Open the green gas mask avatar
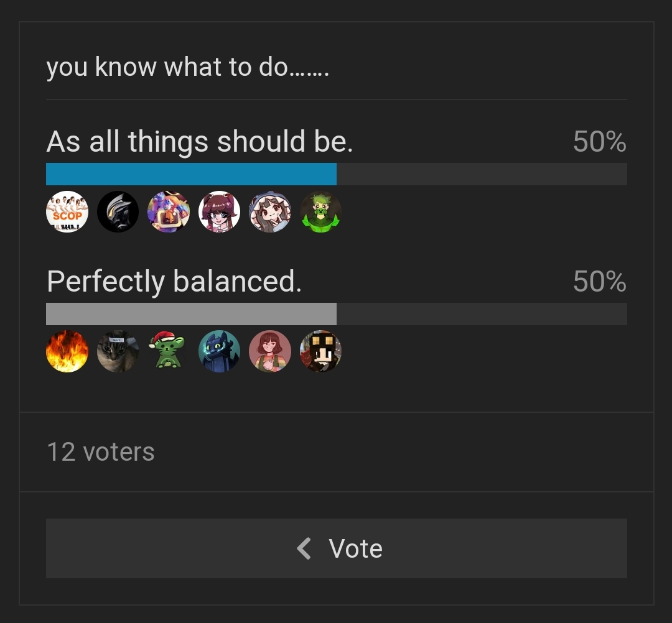Image resolution: width=672 pixels, height=623 pixels. coord(320,212)
